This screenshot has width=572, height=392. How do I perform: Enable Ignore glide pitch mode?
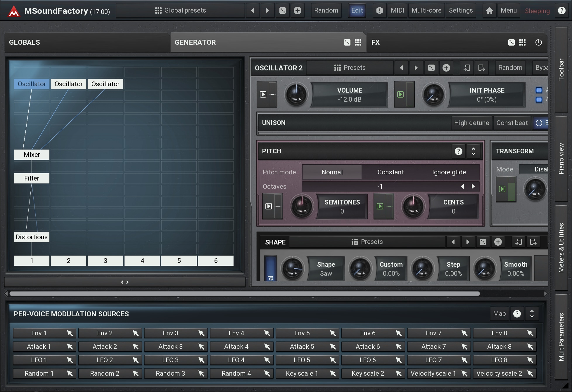coord(449,172)
